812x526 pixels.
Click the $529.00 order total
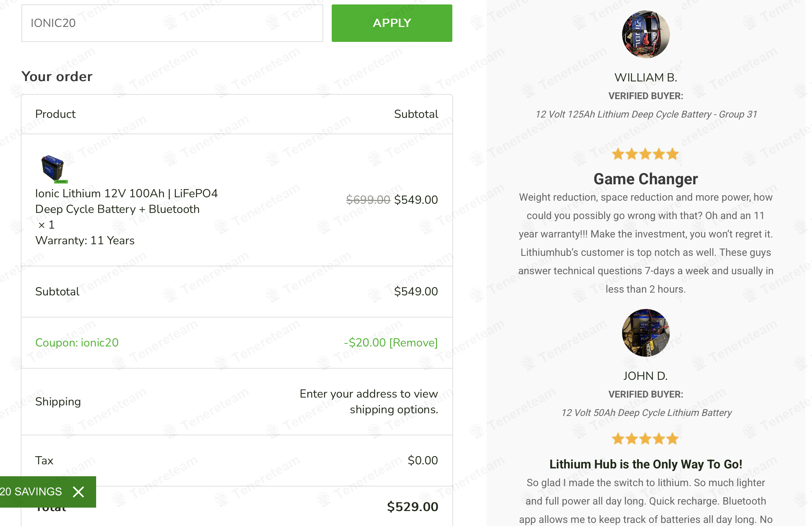[x=412, y=507]
